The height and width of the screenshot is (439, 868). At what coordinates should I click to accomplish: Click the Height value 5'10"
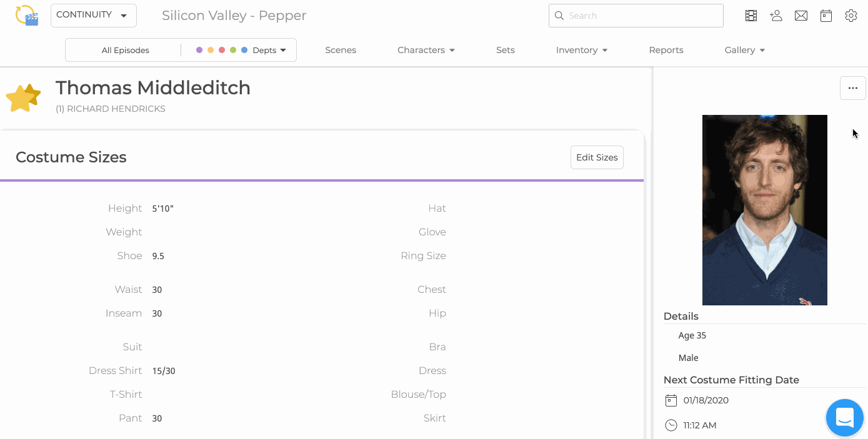point(162,209)
